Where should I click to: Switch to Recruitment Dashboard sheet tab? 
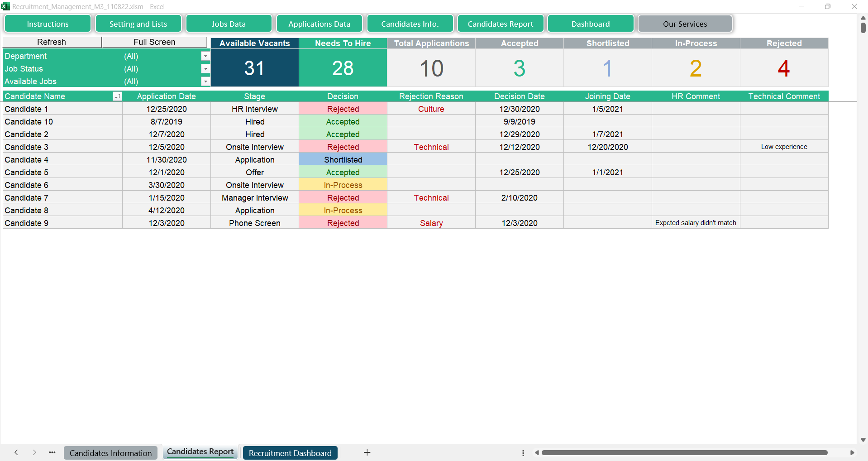(x=290, y=453)
